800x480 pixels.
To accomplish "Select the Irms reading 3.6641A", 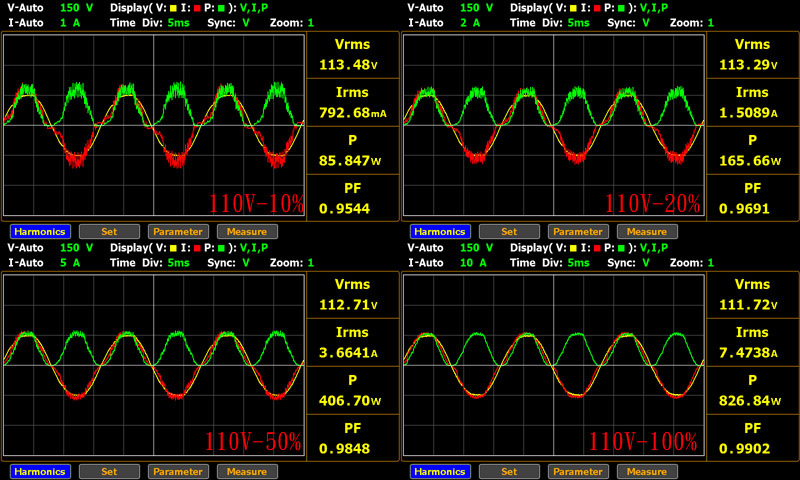I will [x=348, y=353].
